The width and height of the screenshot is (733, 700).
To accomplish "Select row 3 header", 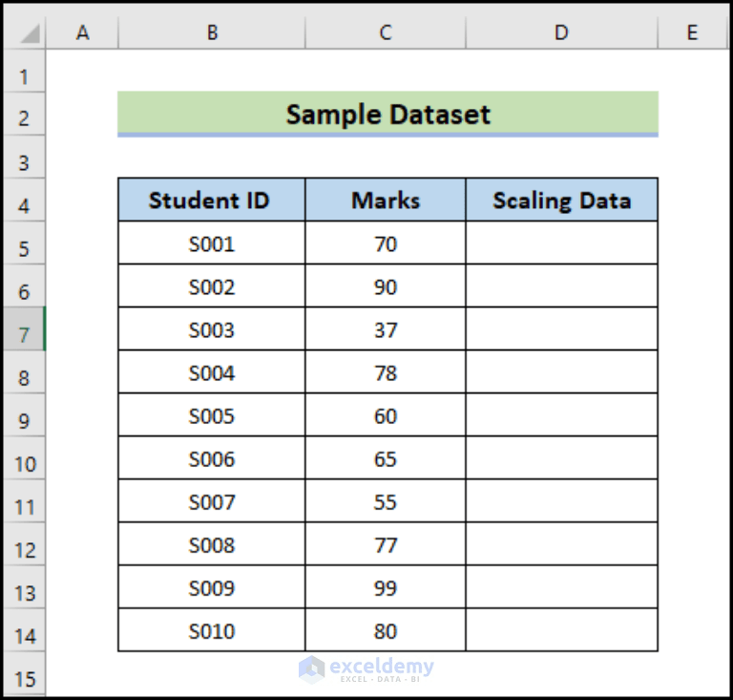I will (x=25, y=157).
